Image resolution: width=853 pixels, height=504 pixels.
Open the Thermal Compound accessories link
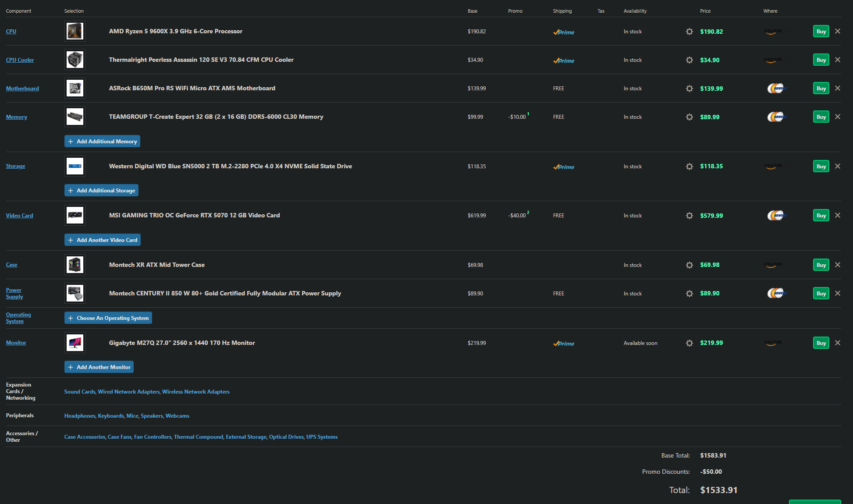coord(198,437)
